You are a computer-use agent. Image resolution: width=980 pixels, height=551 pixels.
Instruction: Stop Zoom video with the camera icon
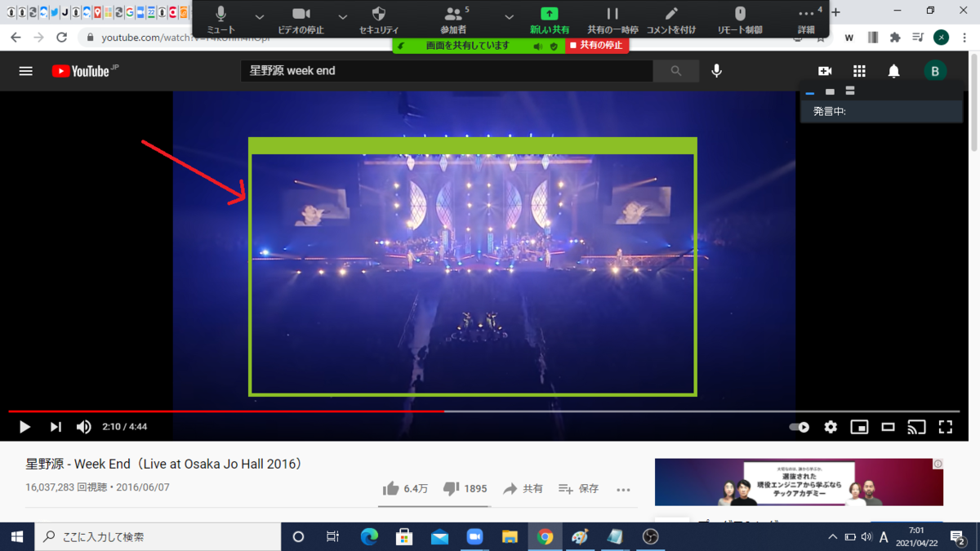point(301,20)
